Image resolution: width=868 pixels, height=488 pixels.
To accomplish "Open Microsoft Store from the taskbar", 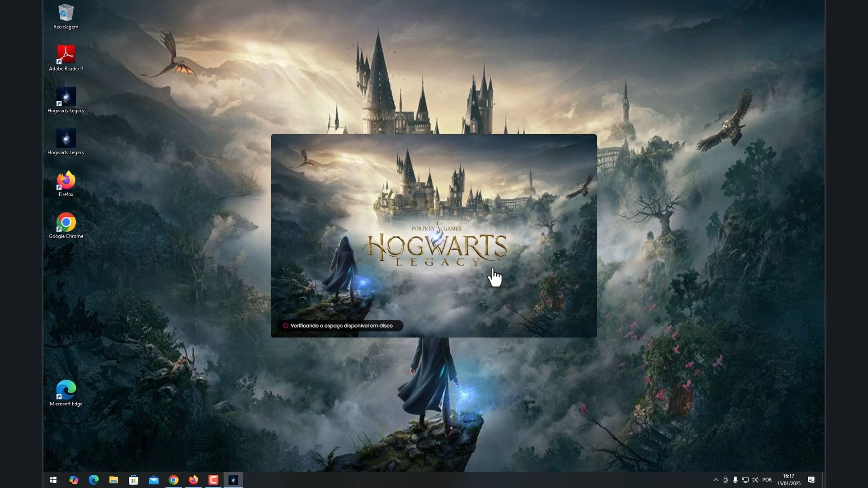I will [x=133, y=480].
